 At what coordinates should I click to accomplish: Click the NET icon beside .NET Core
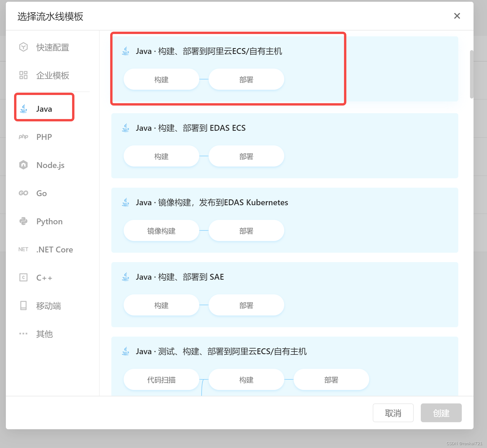[23, 249]
